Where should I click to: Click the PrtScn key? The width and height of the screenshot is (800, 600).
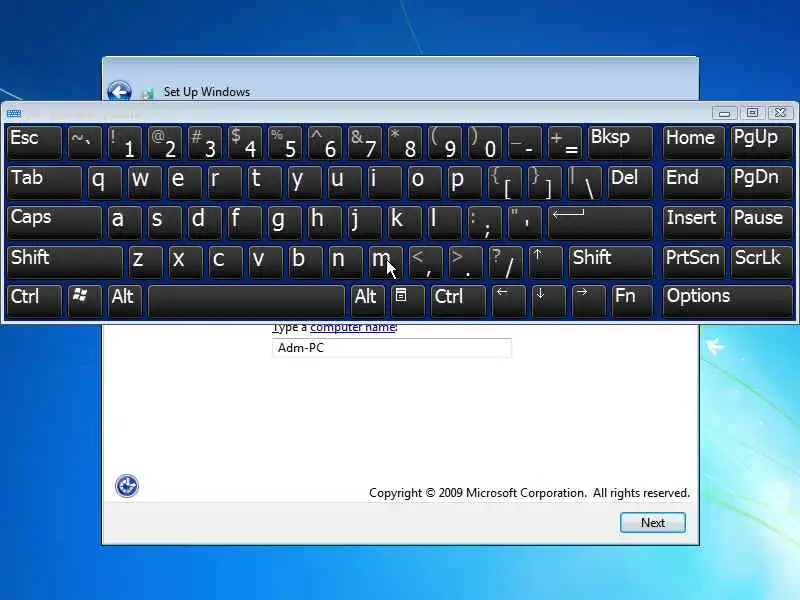point(693,262)
